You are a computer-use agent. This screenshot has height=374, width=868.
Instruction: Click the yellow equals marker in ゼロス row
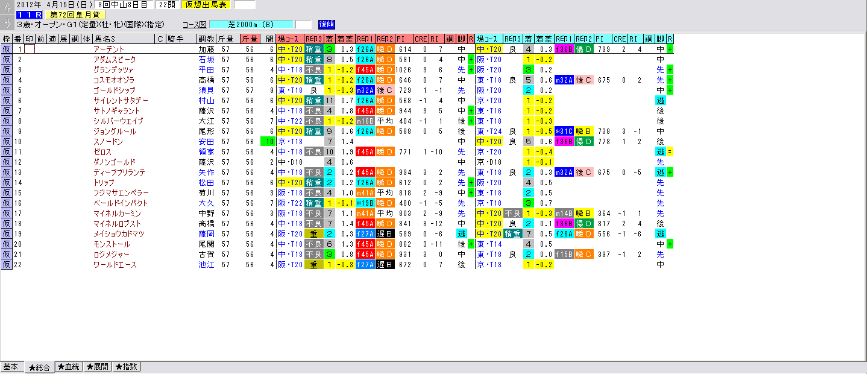point(670,152)
